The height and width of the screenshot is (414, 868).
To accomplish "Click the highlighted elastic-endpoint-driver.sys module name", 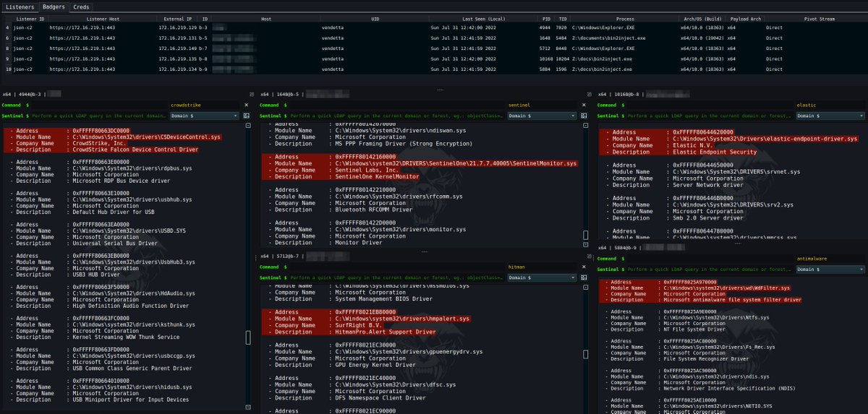I will tap(765, 139).
